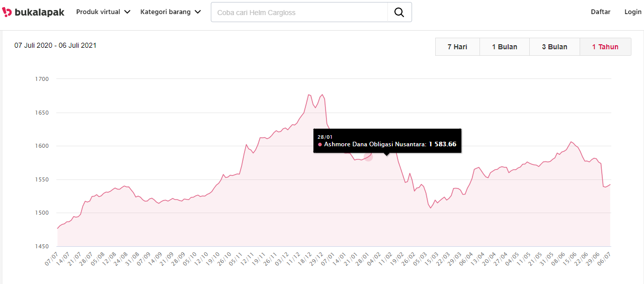The height and width of the screenshot is (284, 644).
Task: Click the 1700 y-axis label
Action: pos(42,79)
